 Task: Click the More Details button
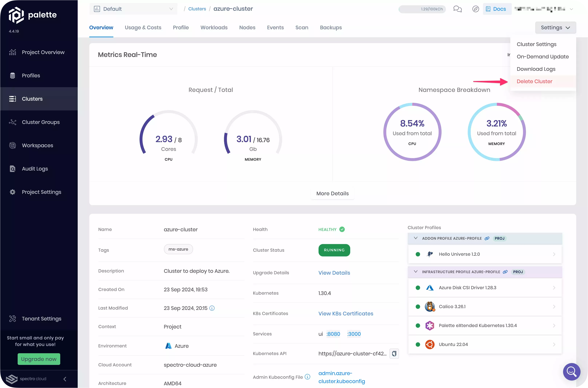coord(332,193)
